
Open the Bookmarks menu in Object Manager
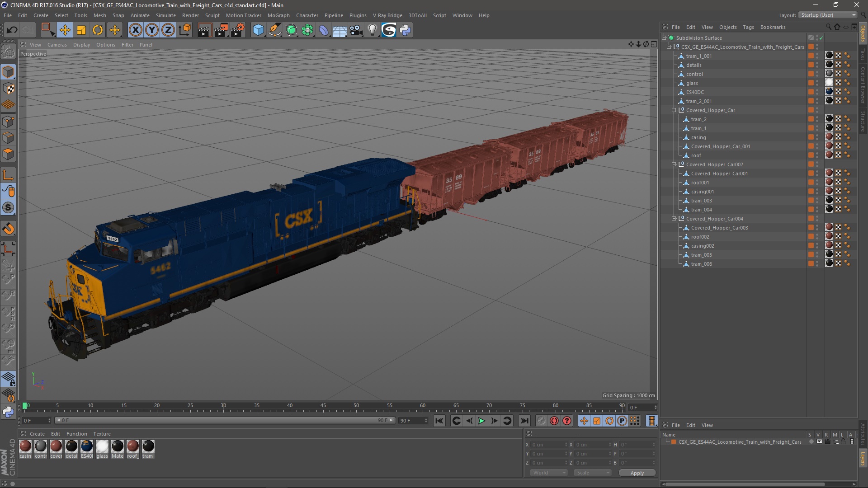click(773, 27)
